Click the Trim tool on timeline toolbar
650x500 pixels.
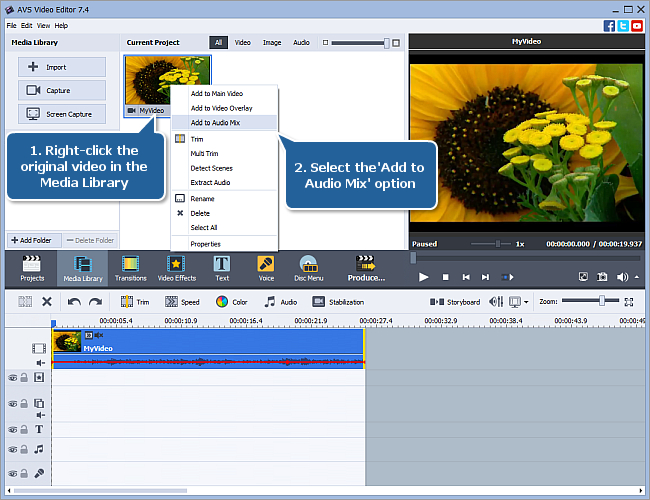135,302
